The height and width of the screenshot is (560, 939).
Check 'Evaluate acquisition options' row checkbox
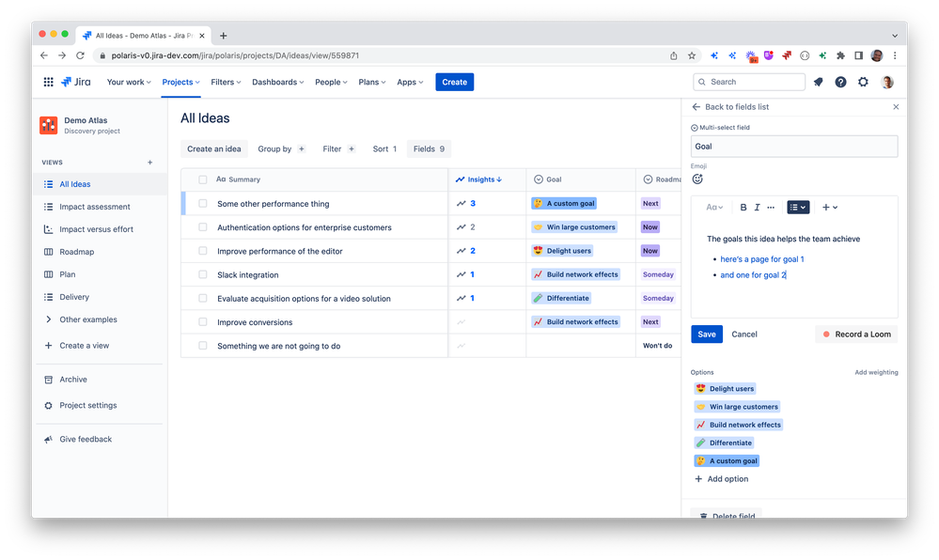coord(202,298)
